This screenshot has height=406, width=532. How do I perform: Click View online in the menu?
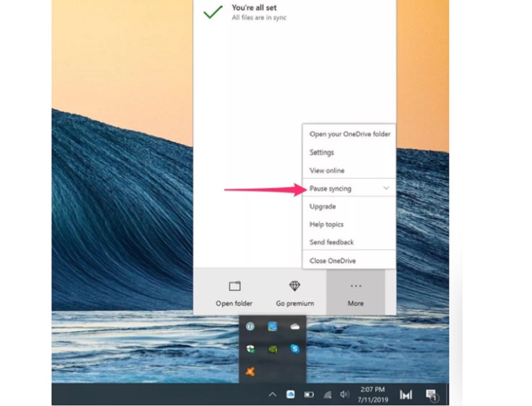327,171
